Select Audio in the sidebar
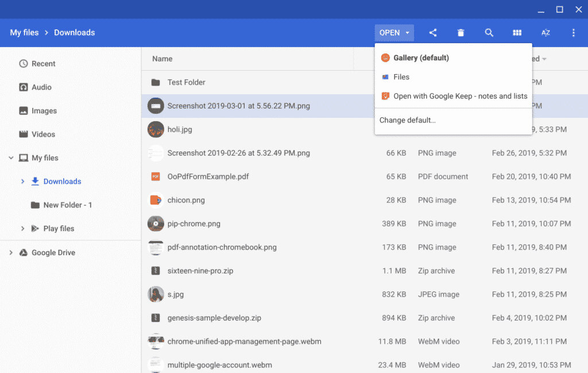This screenshot has width=588, height=373. pyautogui.click(x=41, y=87)
